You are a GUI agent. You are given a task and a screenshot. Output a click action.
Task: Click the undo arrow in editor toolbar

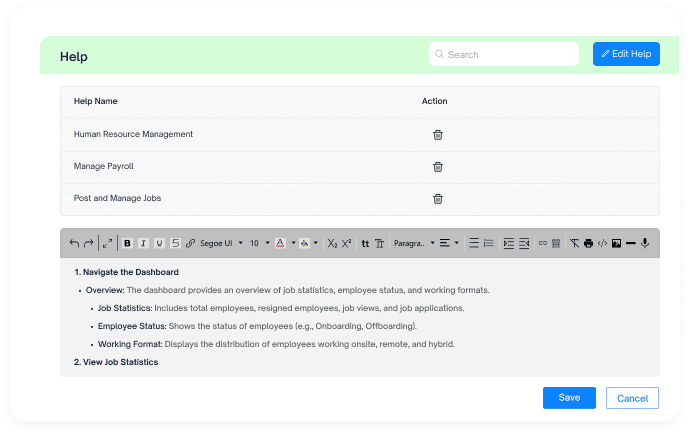[x=74, y=243]
